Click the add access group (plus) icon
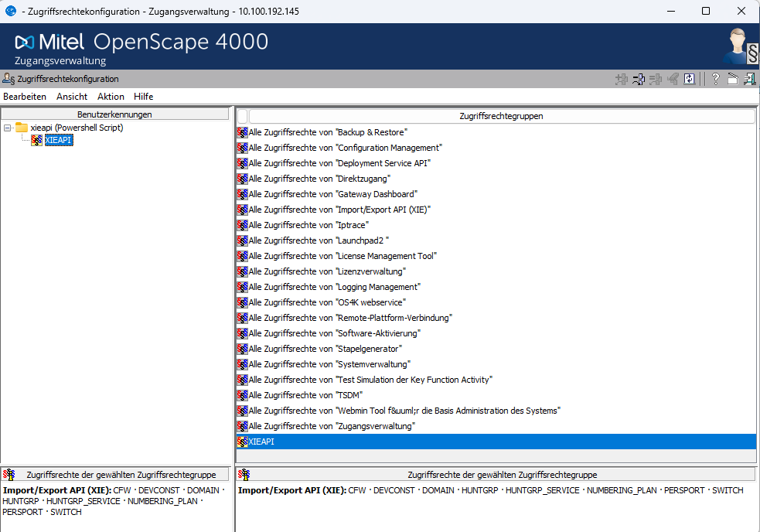This screenshot has height=532, width=760. [x=622, y=79]
